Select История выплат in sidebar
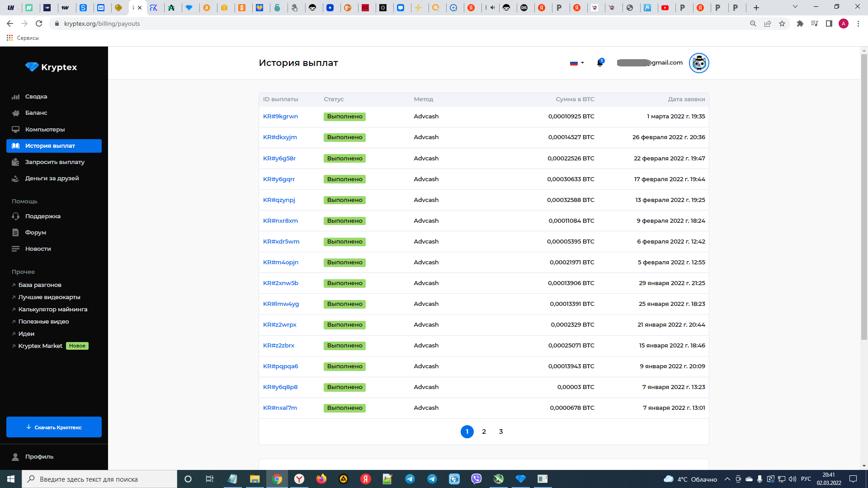 (54, 145)
